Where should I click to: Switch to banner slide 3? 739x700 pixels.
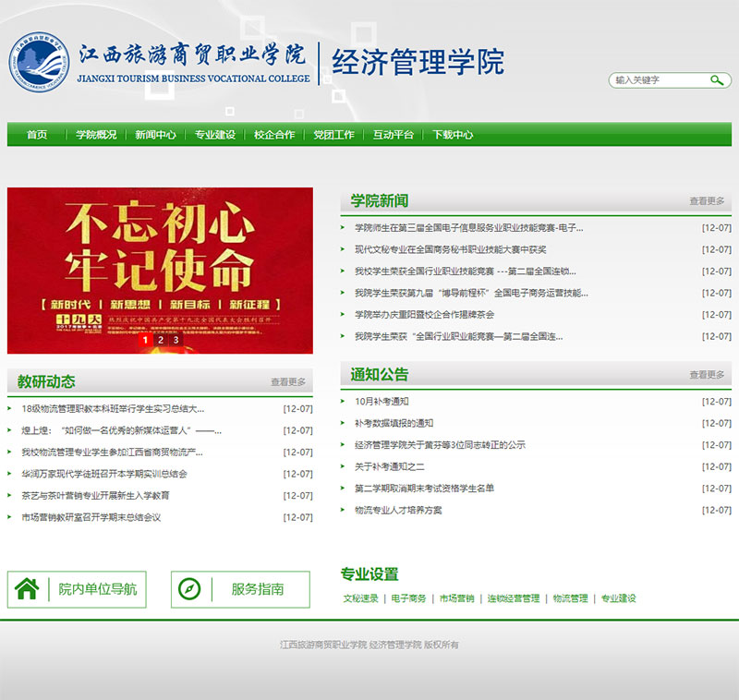176,340
